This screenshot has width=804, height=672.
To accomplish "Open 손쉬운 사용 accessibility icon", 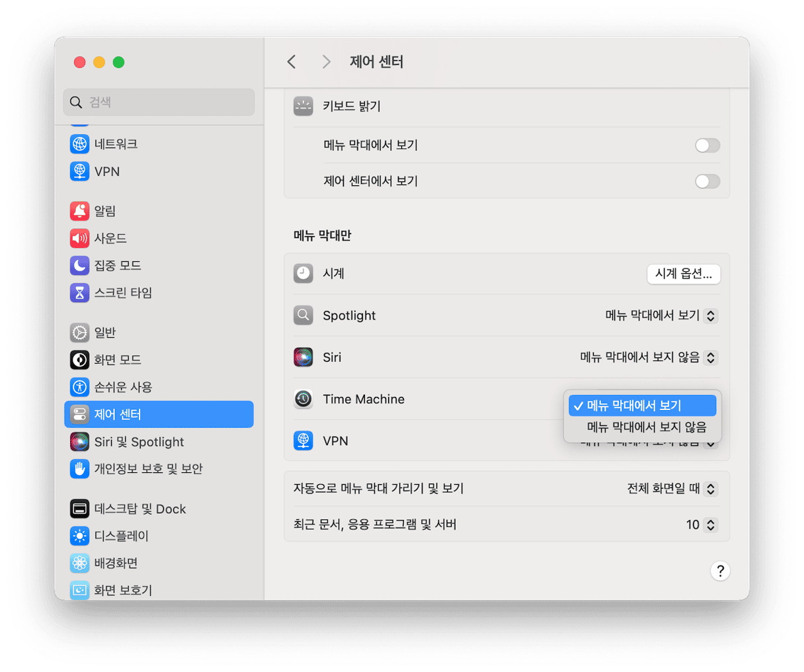I will point(79,387).
